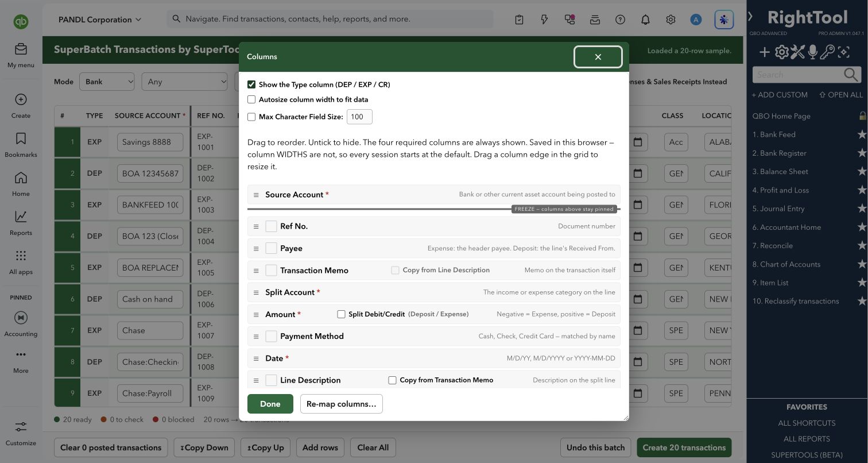
Task: Toggle the Payment Method column checkbox
Action: (x=272, y=336)
